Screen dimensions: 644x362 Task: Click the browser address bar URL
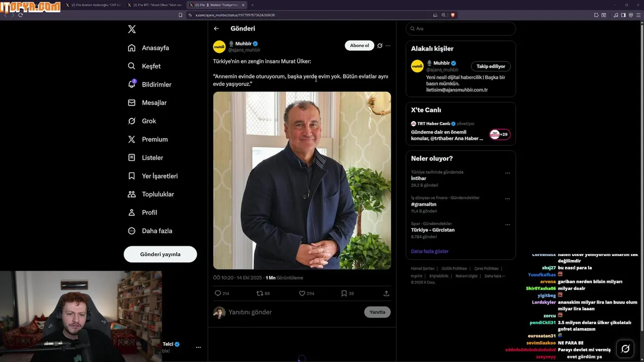tap(235, 15)
